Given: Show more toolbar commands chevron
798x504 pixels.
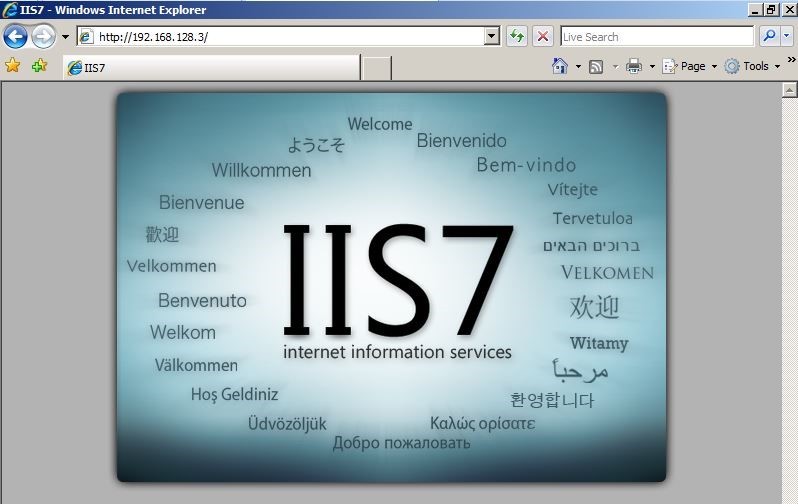Looking at the screenshot, I should pos(791,60).
